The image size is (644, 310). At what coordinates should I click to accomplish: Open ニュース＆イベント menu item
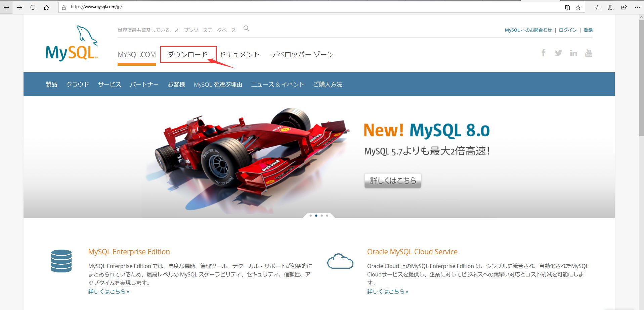point(278,84)
